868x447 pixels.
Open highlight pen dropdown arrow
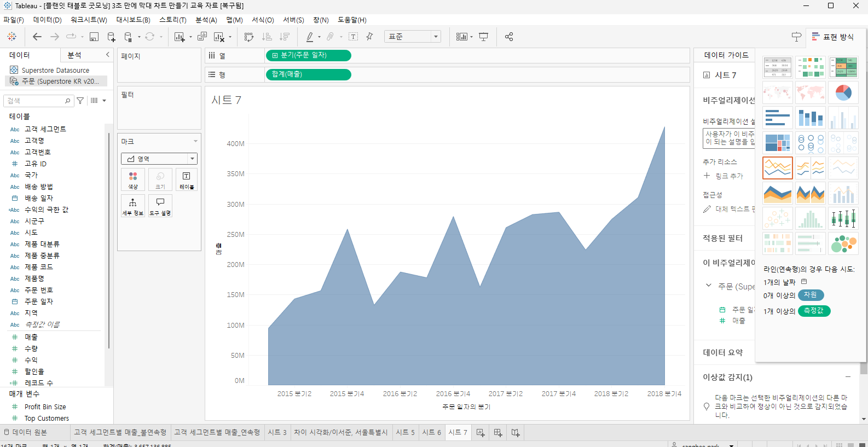pyautogui.click(x=319, y=37)
